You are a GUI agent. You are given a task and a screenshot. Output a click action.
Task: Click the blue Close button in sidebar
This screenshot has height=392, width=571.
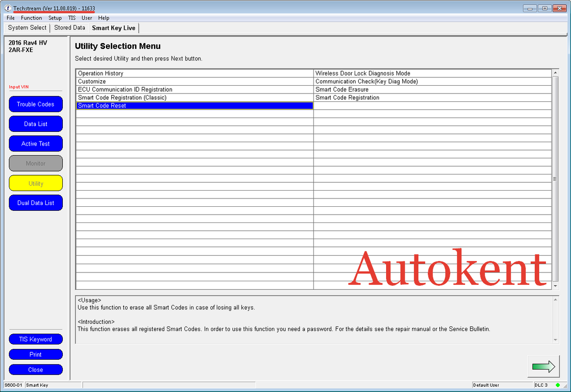(36, 370)
